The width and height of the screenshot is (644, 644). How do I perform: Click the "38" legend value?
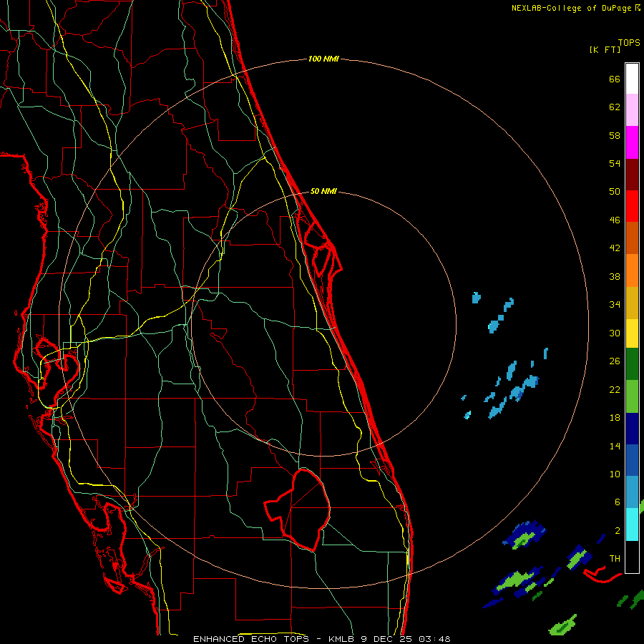point(615,276)
